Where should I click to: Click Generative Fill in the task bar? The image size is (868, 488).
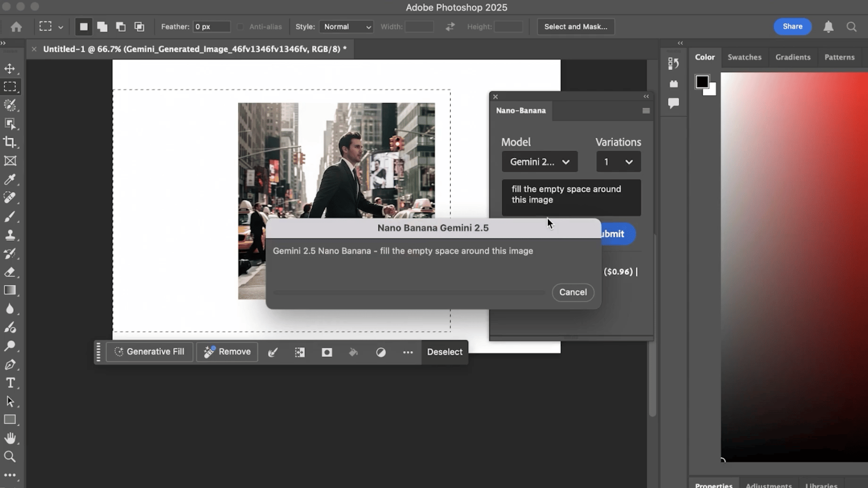tap(150, 352)
